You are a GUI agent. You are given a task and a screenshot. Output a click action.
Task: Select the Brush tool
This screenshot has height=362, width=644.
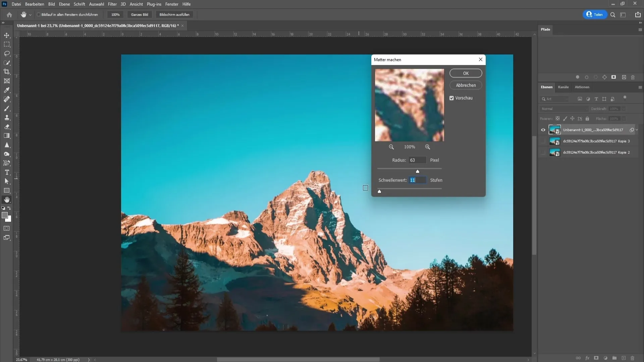[7, 109]
